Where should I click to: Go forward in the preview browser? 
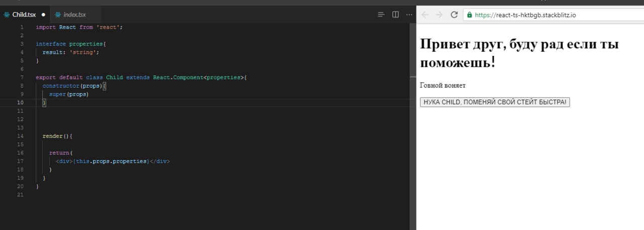[x=439, y=15]
